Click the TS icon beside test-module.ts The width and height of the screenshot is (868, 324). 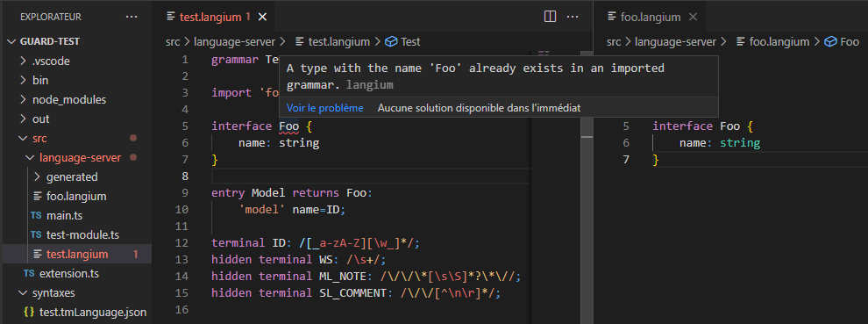[37, 235]
